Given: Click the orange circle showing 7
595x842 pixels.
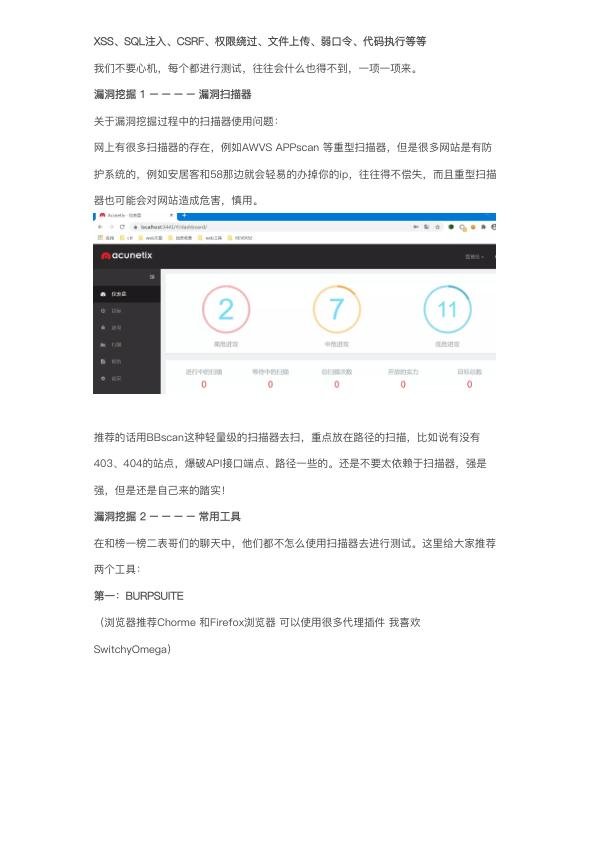Looking at the screenshot, I should coord(337,310).
